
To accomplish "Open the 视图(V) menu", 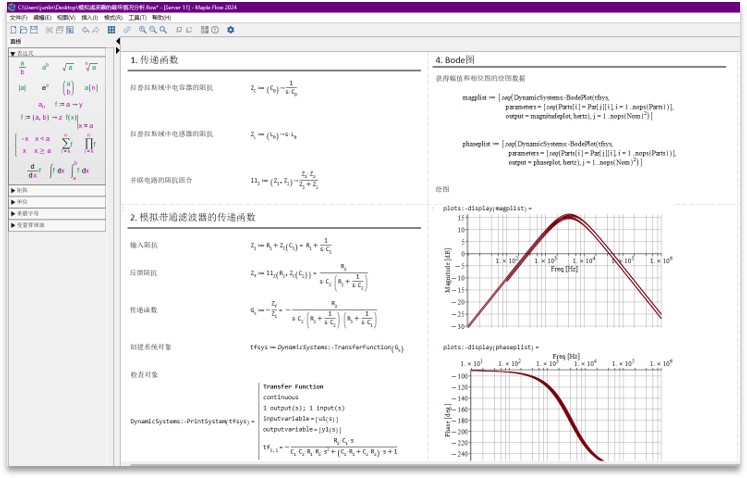I will pyautogui.click(x=66, y=18).
